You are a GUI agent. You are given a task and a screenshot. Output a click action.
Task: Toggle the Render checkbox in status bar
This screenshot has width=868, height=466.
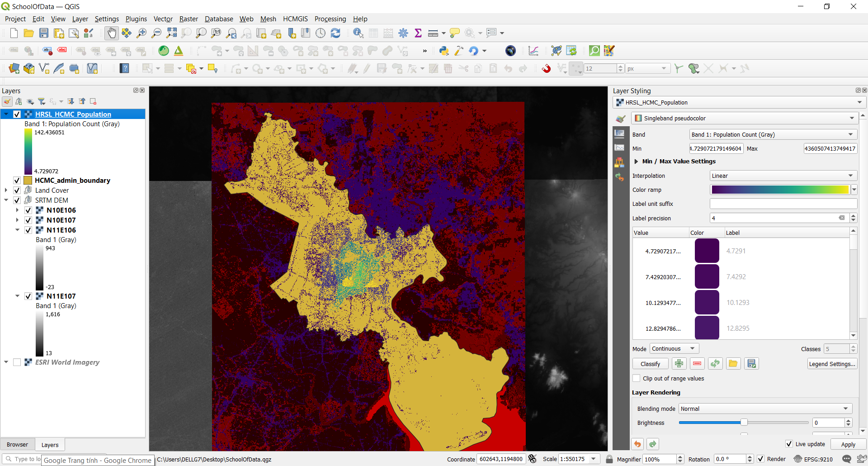[x=761, y=459]
